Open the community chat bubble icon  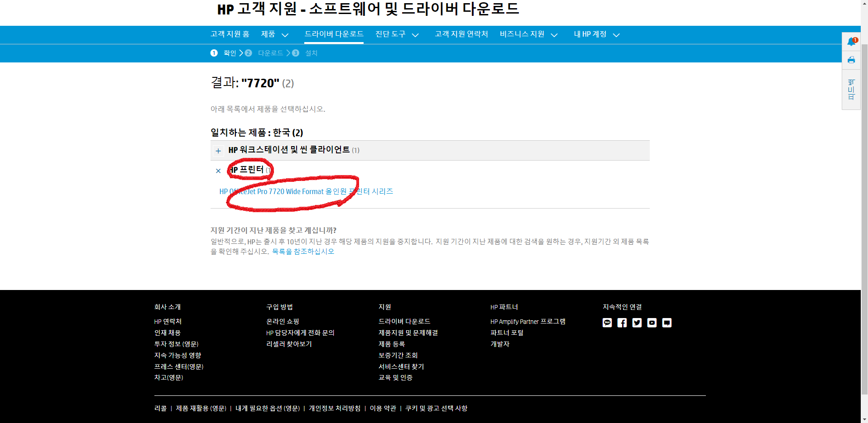coord(667,323)
